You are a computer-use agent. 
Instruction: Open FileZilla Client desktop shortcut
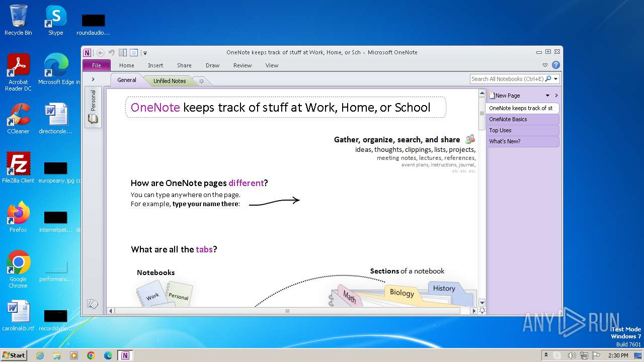18,168
